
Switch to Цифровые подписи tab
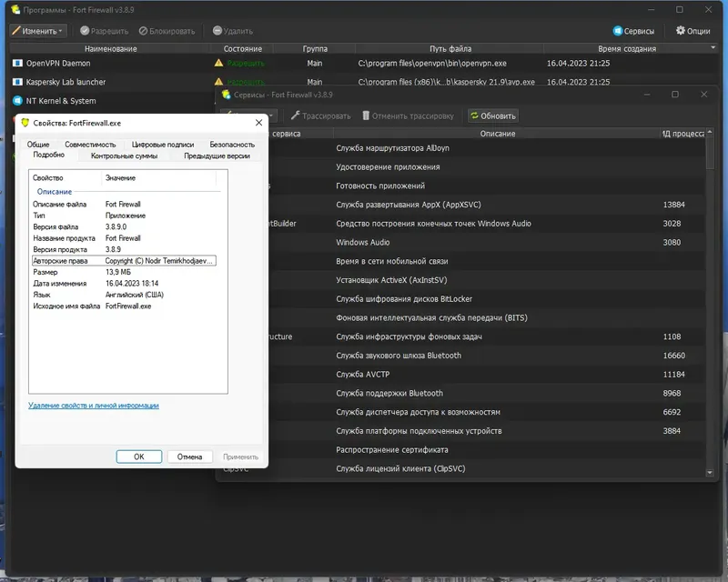(x=163, y=145)
